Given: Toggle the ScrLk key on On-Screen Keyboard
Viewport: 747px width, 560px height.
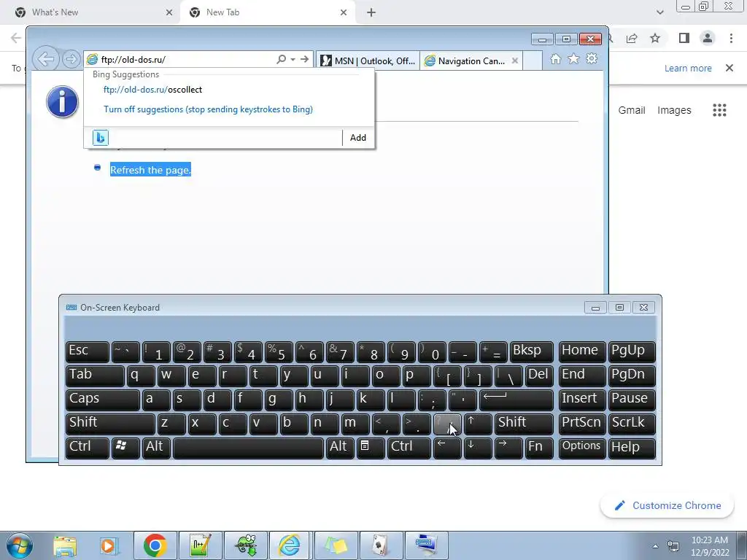Looking at the screenshot, I should pyautogui.click(x=632, y=424).
